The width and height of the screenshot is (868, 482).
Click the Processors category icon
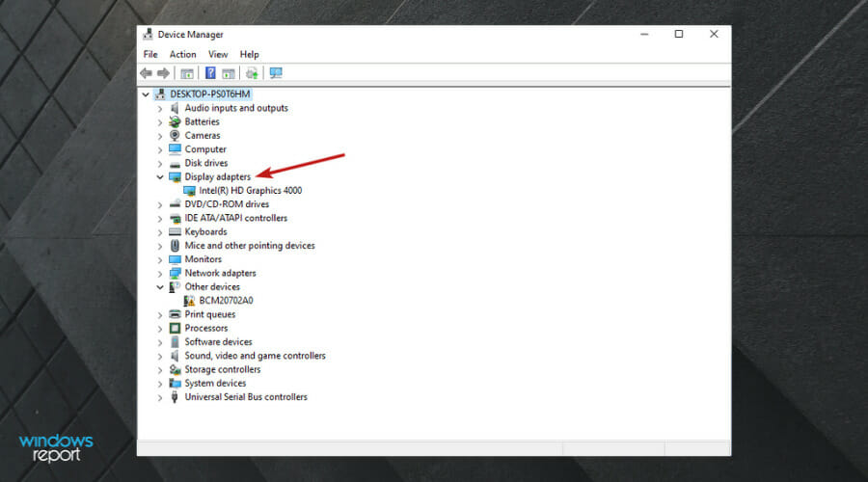point(175,328)
